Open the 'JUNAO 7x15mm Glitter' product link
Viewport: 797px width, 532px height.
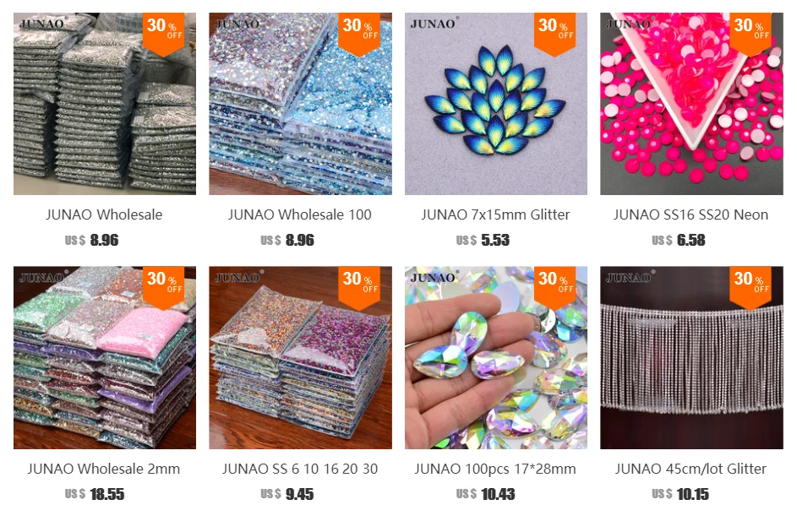point(495,214)
